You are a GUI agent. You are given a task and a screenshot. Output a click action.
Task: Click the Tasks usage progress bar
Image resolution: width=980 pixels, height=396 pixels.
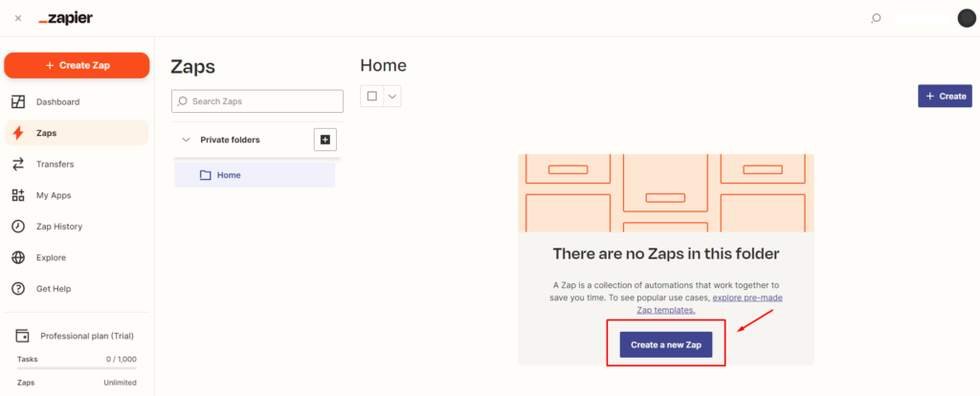pyautogui.click(x=77, y=368)
